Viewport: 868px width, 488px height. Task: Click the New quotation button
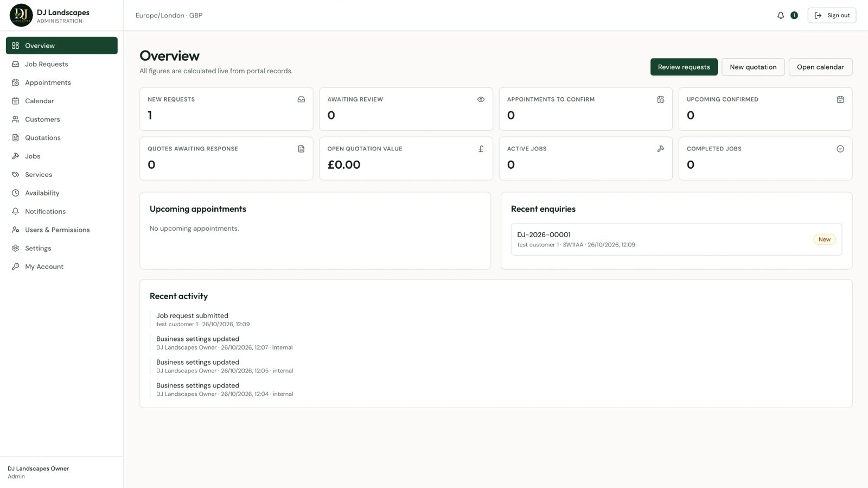click(753, 67)
